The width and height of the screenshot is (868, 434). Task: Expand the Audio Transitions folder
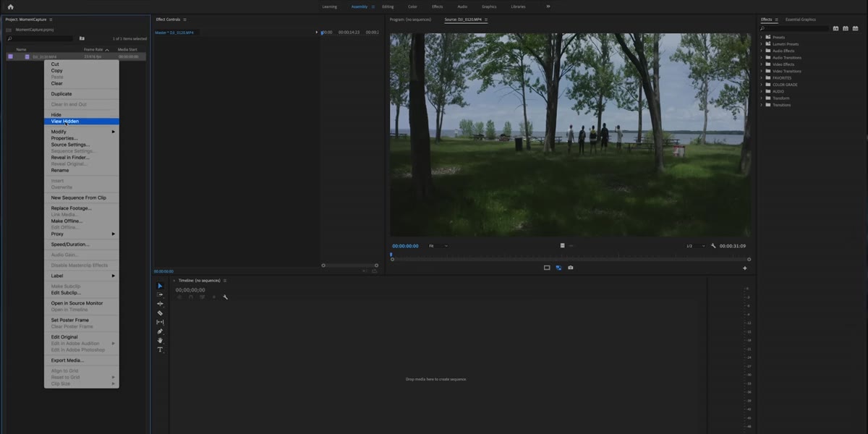tap(761, 57)
